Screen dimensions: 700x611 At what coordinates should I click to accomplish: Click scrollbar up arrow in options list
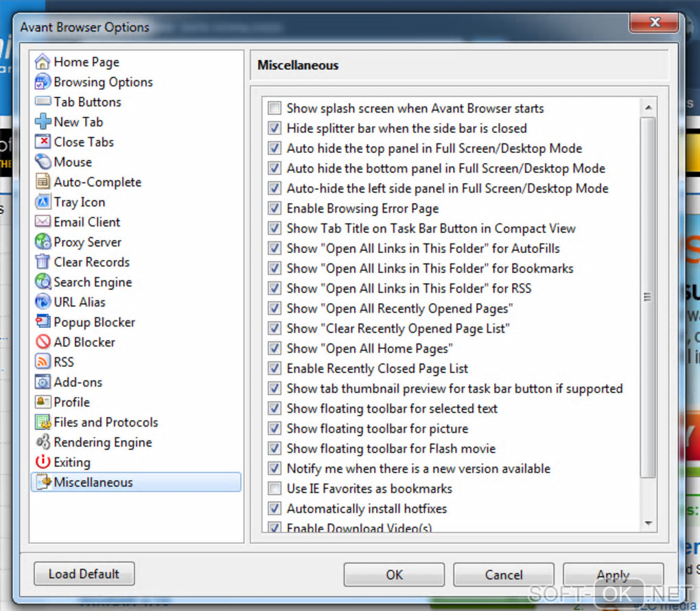(649, 108)
